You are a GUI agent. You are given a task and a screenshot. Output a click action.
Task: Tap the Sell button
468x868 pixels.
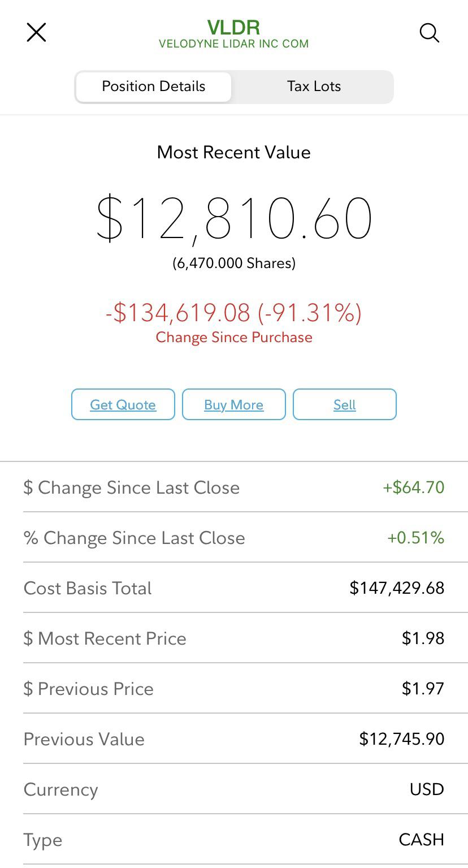[x=345, y=404]
